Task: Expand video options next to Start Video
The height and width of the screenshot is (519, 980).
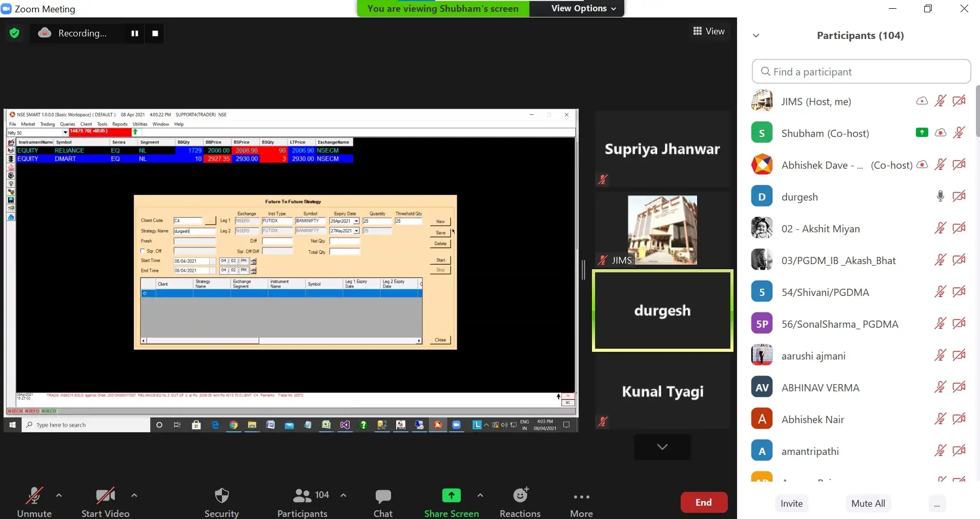Action: click(x=134, y=495)
